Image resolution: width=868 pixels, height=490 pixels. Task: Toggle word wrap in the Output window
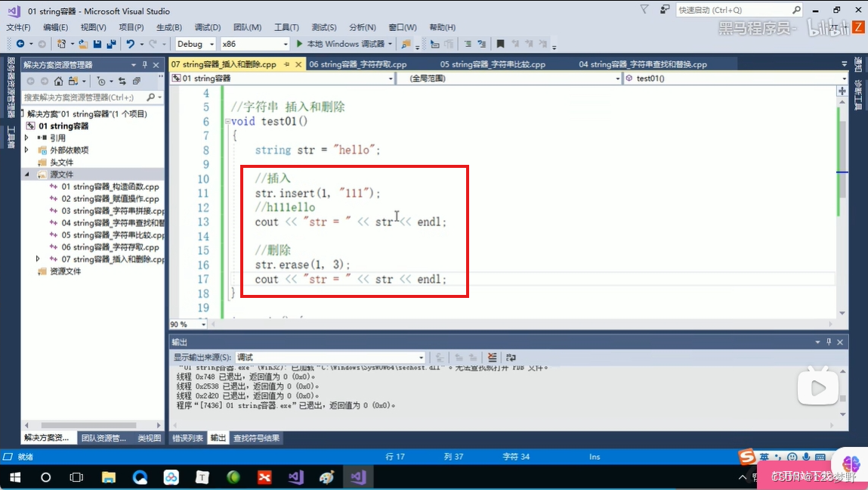[511, 357]
